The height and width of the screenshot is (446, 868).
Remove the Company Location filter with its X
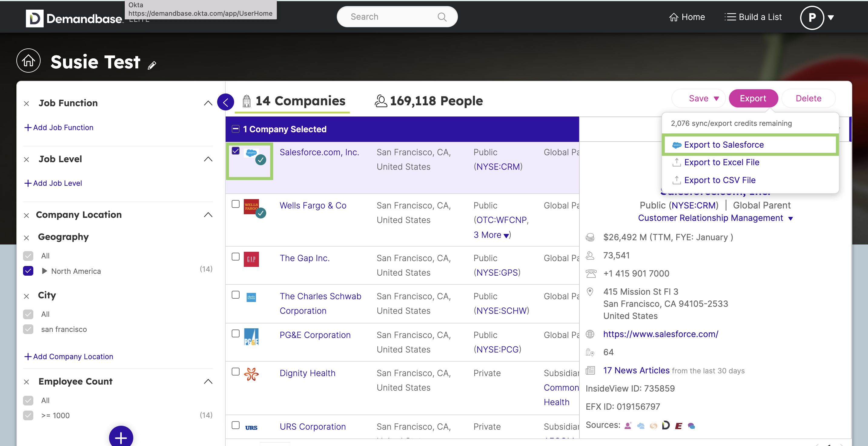coord(27,215)
